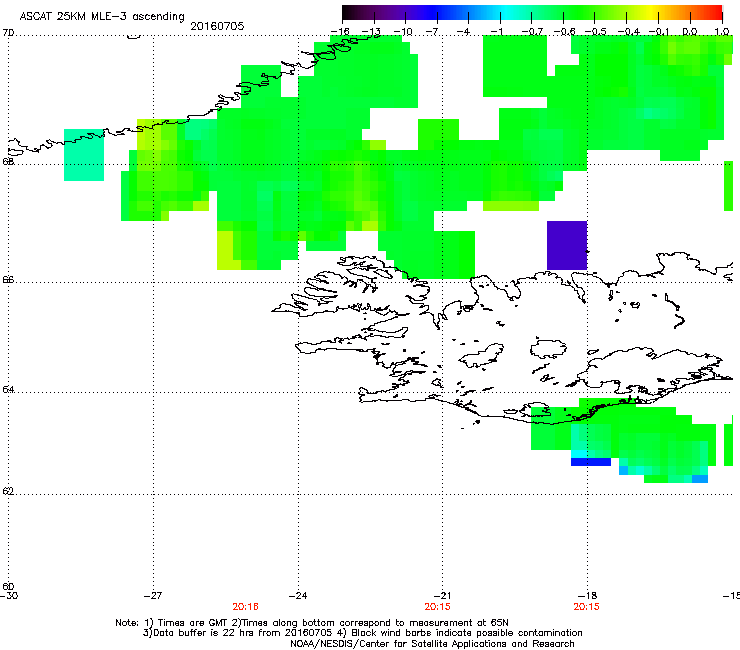Click the title 'ASCAT 25KM MLE-3 ascending'
The width and height of the screenshot is (740, 650).
102,17
